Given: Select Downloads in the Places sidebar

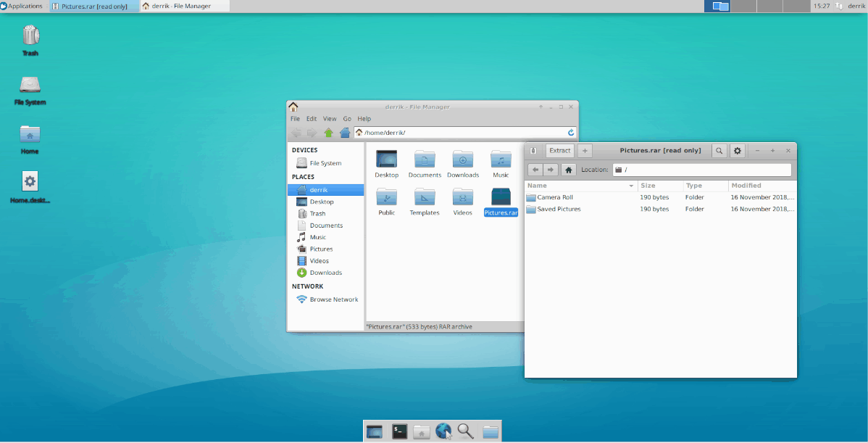Looking at the screenshot, I should (x=325, y=273).
